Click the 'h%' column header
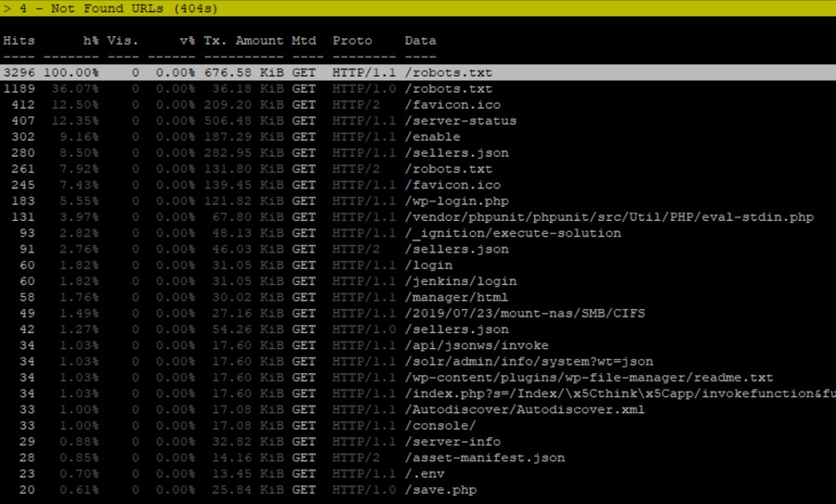The width and height of the screenshot is (836, 504). click(x=91, y=41)
